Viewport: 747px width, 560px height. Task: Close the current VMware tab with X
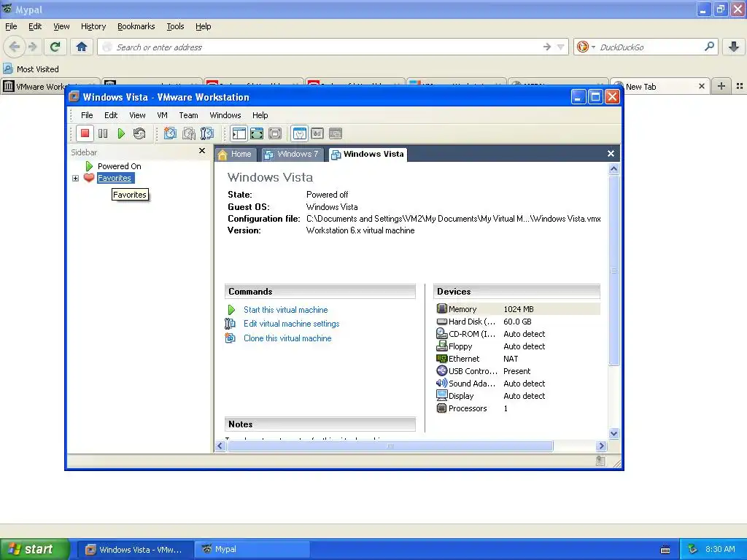click(611, 153)
